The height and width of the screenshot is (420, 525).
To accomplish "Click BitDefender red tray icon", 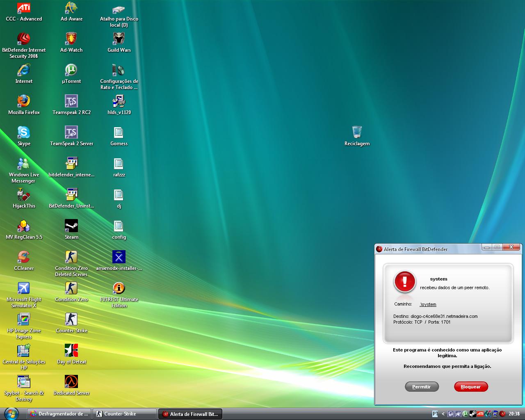I will tap(502, 414).
